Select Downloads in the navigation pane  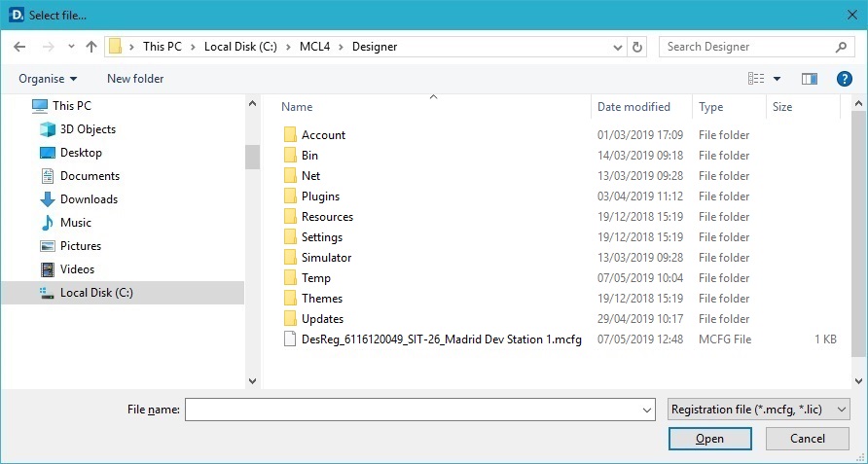coord(89,199)
